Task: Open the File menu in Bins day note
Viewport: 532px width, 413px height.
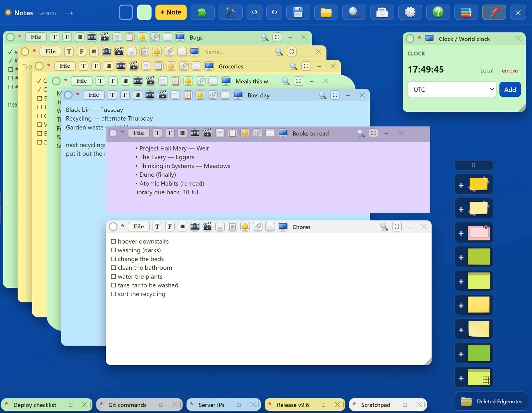Action: pyautogui.click(x=94, y=95)
